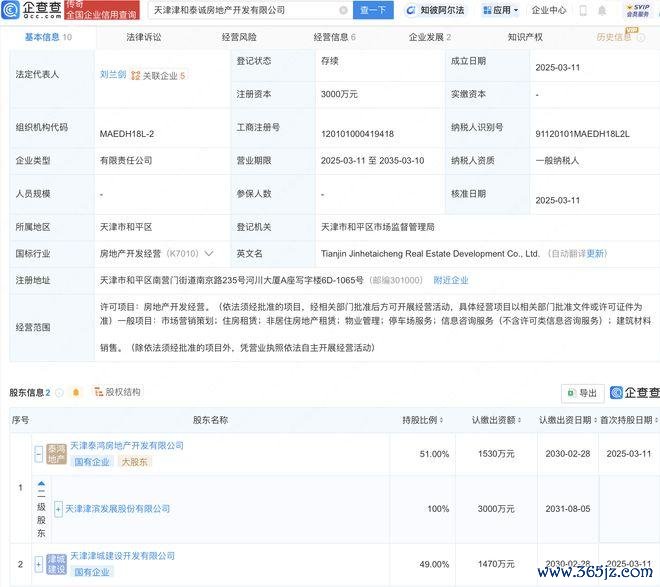Click 国有企业 tag under 天津津城建设
Image resolution: width=660 pixels, height=587 pixels.
[x=92, y=572]
